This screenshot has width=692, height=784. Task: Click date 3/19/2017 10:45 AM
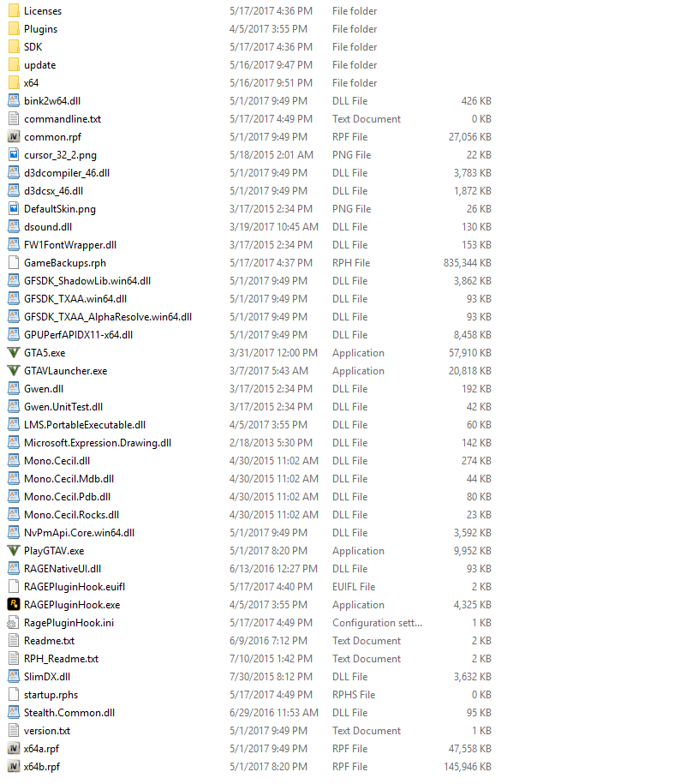(274, 227)
